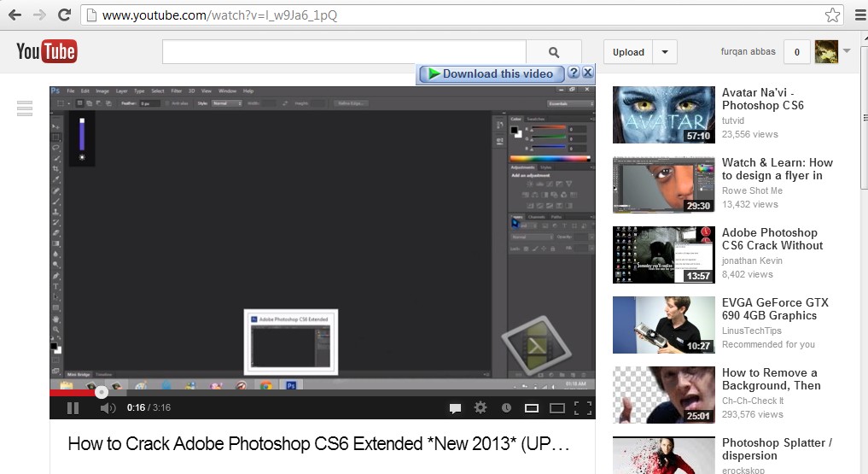The height and width of the screenshot is (474, 868).
Task: Click EVGA GeForce GTX 690 4GB title
Action: (x=775, y=309)
